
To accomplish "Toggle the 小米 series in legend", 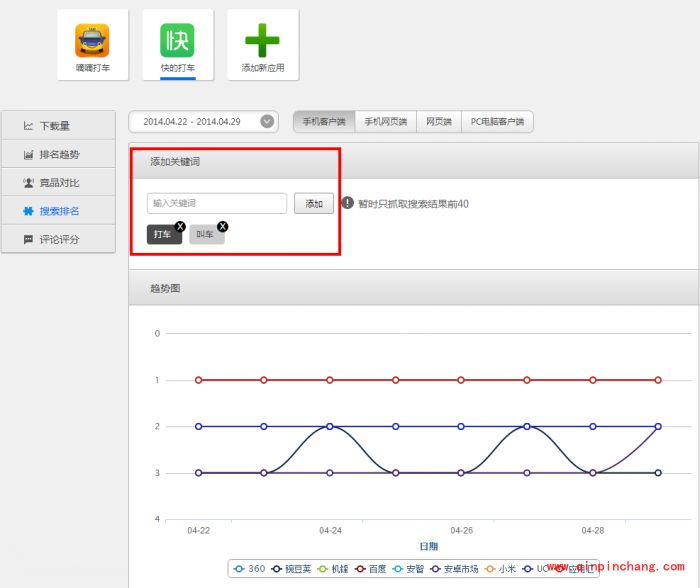I will coord(500,569).
